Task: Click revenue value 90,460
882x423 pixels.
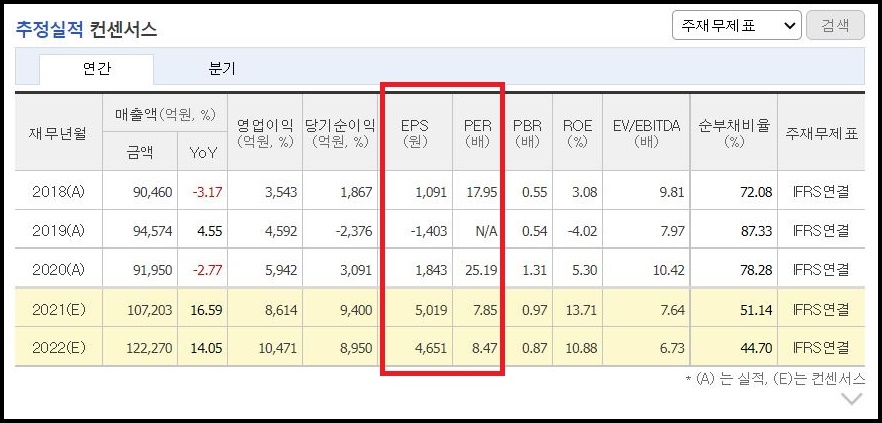Action: pos(151,192)
